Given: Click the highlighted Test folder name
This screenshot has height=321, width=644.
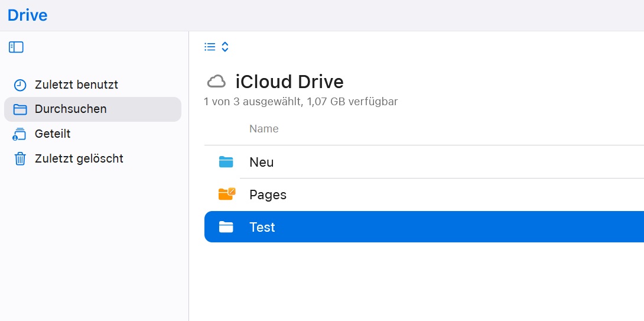Looking at the screenshot, I should pyautogui.click(x=262, y=228).
